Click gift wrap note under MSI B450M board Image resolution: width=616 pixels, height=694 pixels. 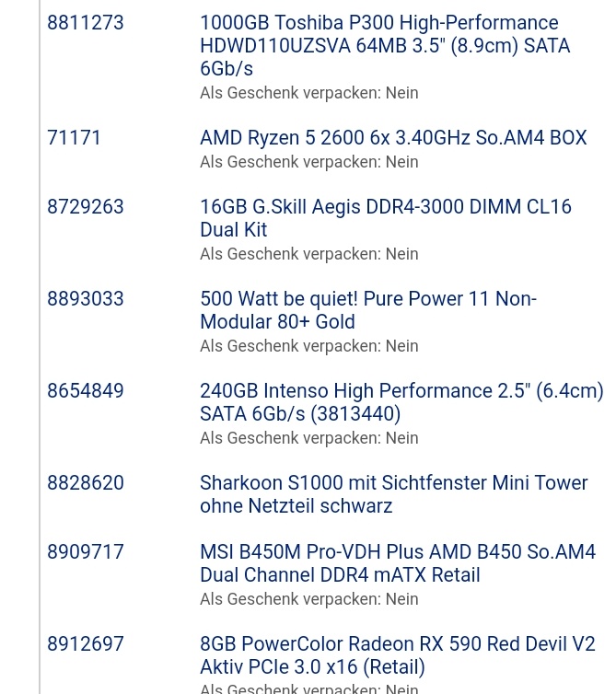(x=309, y=599)
